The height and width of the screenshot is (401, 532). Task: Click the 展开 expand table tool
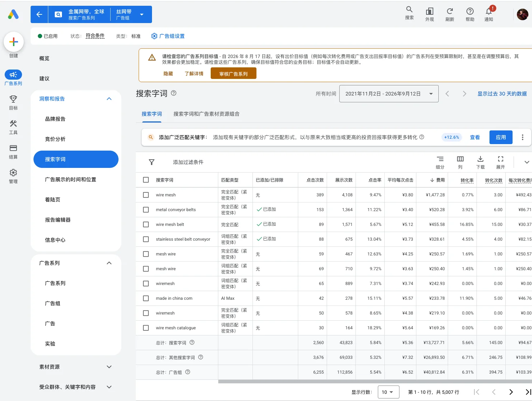click(500, 162)
